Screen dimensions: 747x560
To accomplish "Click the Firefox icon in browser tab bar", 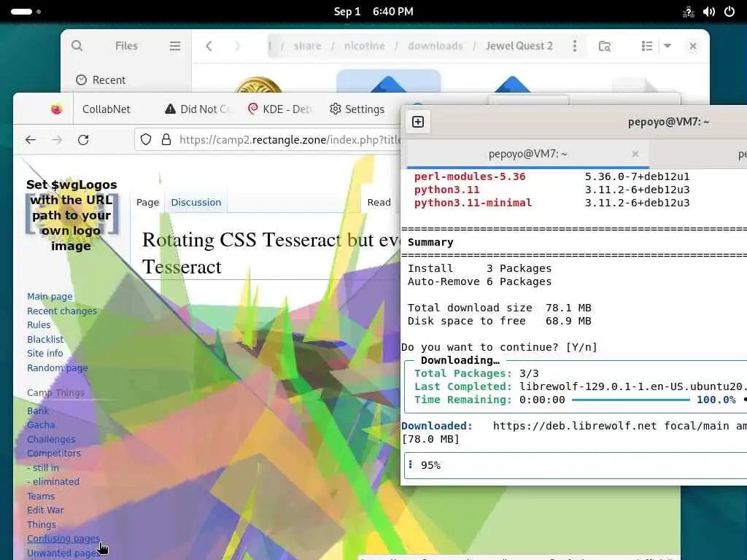I will pos(57,109).
